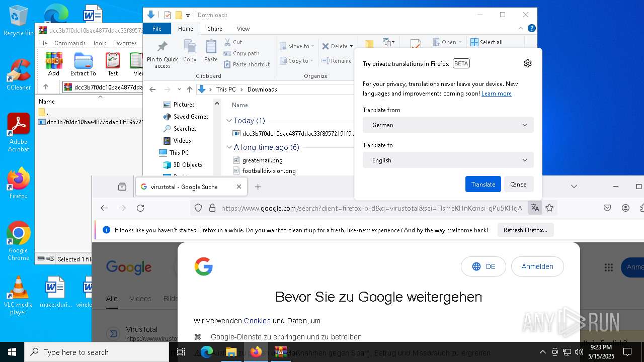Open CCleaner desktop shortcut
The width and height of the screenshot is (644, 362).
coord(18,74)
